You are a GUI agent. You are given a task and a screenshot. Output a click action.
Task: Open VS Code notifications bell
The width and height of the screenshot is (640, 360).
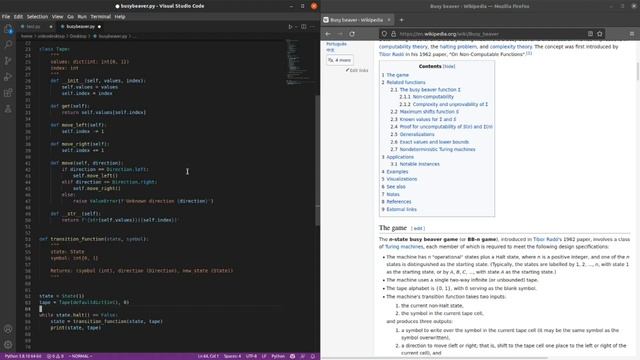coord(313,356)
